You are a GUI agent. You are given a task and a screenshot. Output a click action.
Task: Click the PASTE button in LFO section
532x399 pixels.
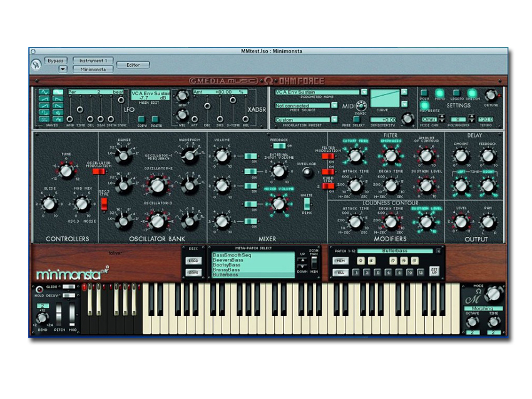pos(155,119)
